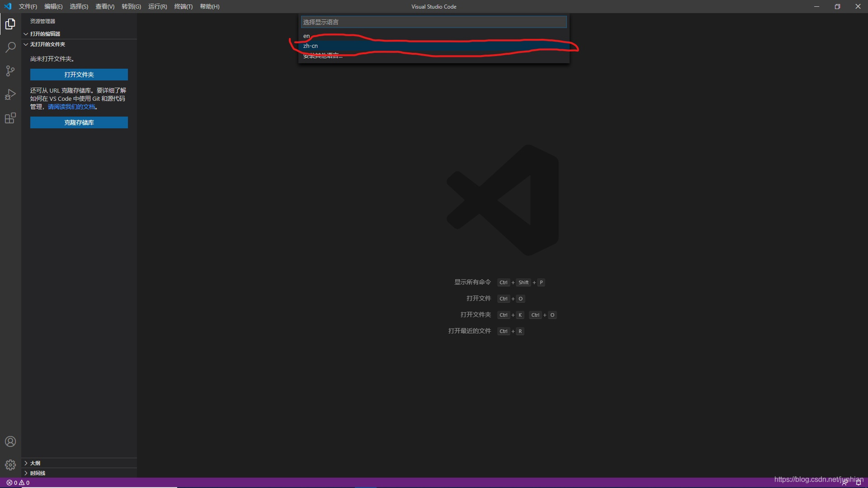Close the Visual Studio Code window
868x488 pixels.
coord(858,6)
